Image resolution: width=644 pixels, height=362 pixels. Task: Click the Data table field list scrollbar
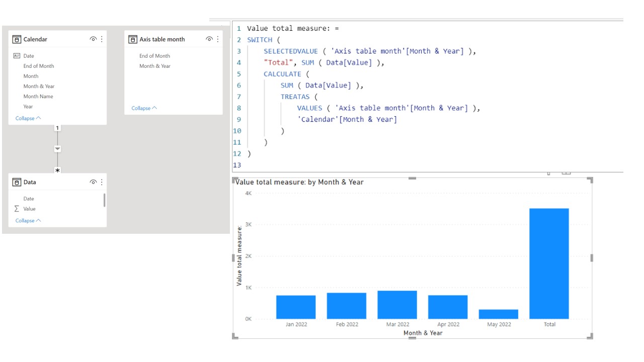point(105,200)
